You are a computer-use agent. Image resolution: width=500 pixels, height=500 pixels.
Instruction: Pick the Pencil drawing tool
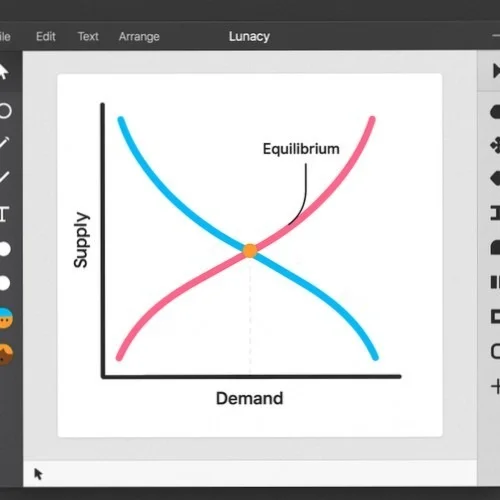[4, 143]
